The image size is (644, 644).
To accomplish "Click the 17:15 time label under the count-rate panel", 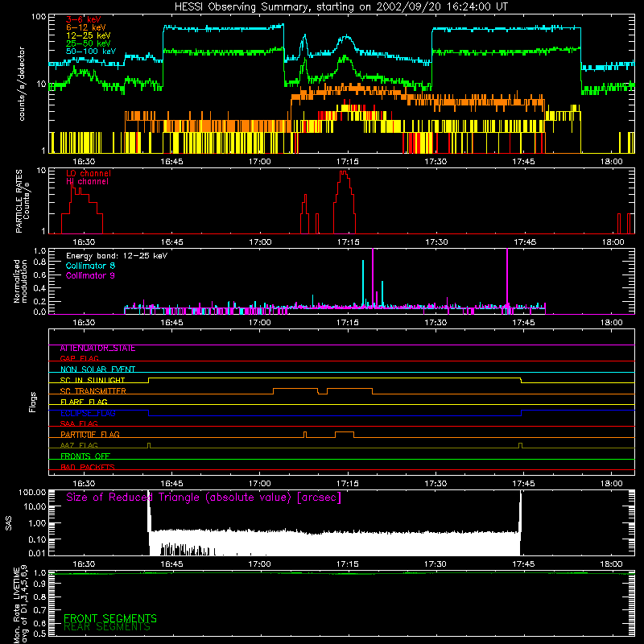I will click(x=348, y=162).
